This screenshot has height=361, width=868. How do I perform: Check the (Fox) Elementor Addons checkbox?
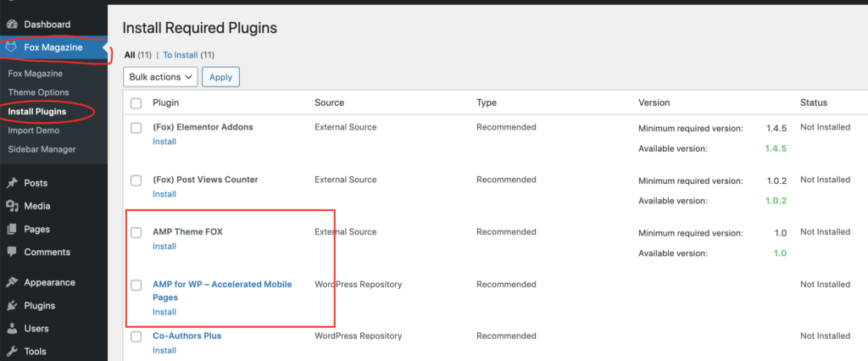point(136,128)
